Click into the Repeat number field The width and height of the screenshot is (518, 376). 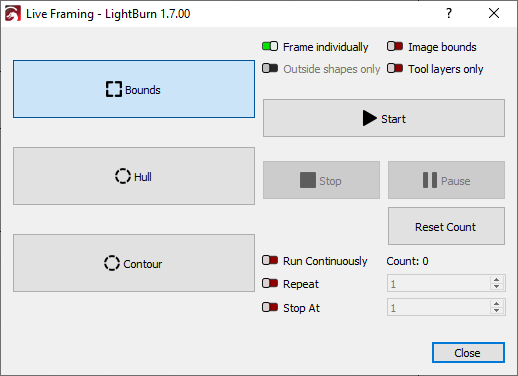[x=439, y=283]
